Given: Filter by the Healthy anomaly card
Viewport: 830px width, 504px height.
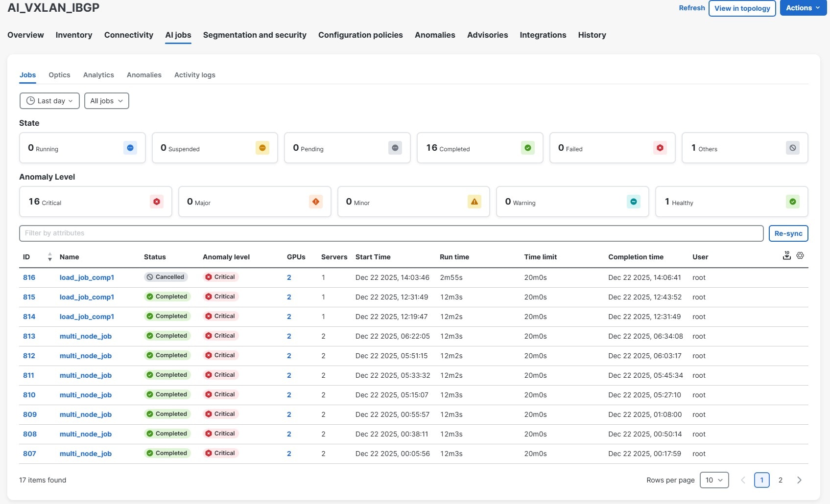Looking at the screenshot, I should pyautogui.click(x=731, y=202).
